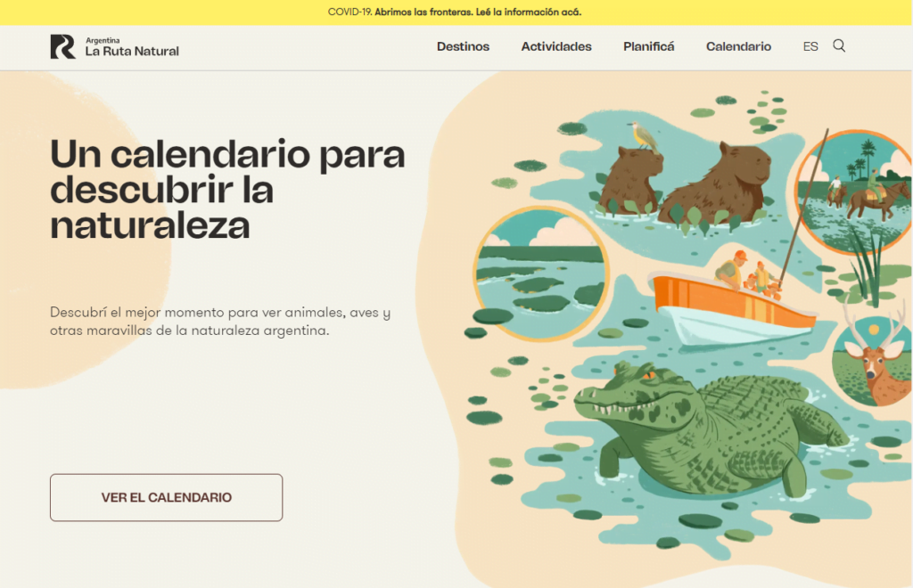Select the horse riders circle image
913x588 pixels.
coord(853,192)
